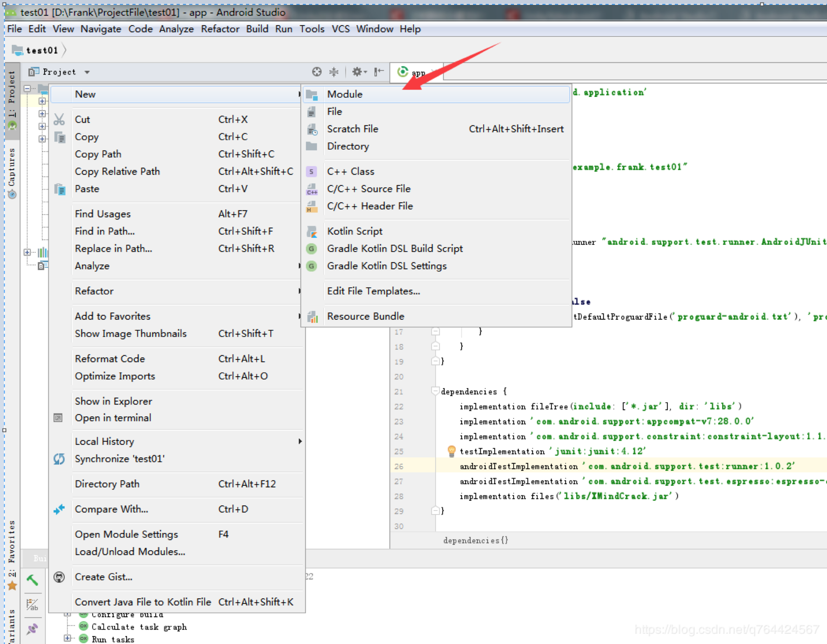
Task: Open the Refactor submenu in context menu
Action: tap(176, 291)
